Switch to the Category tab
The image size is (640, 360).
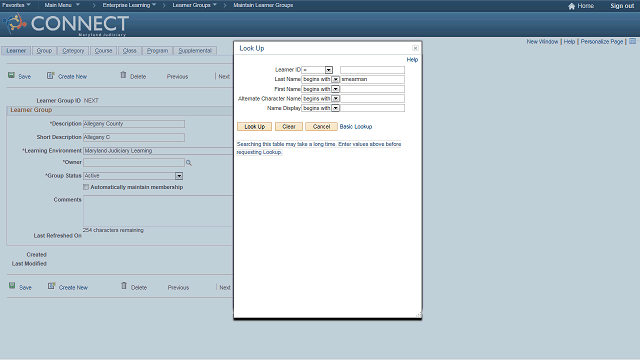click(73, 51)
